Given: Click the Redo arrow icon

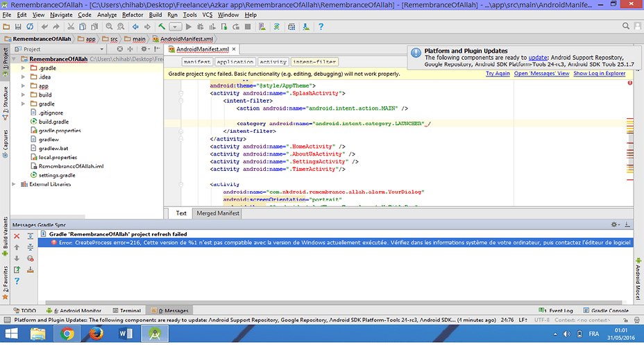Looking at the screenshot, I should click(56, 26).
